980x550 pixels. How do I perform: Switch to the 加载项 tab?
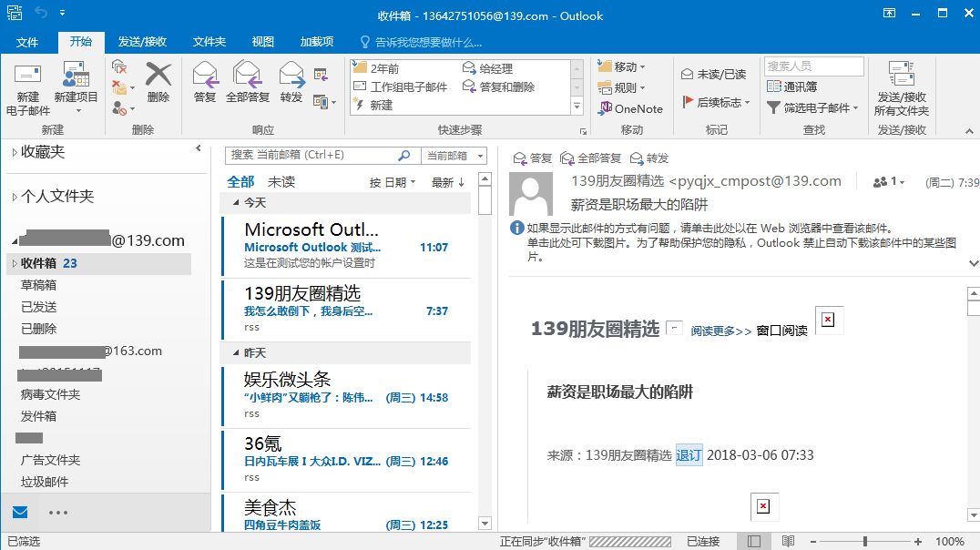tap(316, 42)
